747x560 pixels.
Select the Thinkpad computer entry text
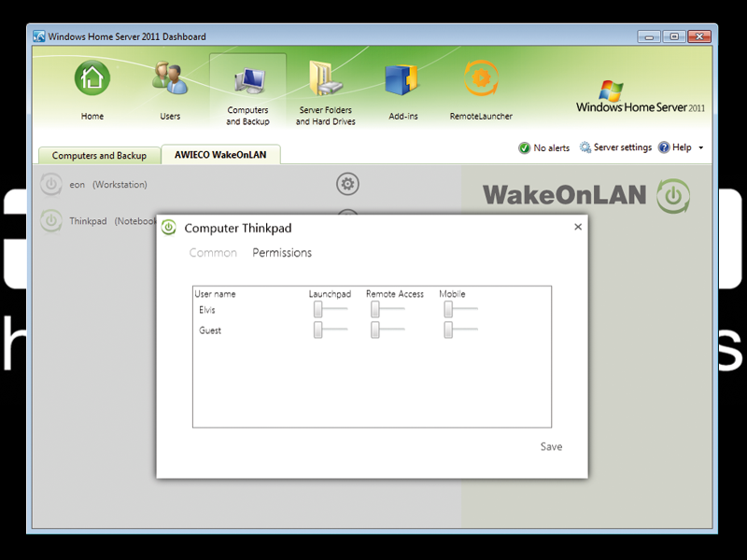point(112,221)
